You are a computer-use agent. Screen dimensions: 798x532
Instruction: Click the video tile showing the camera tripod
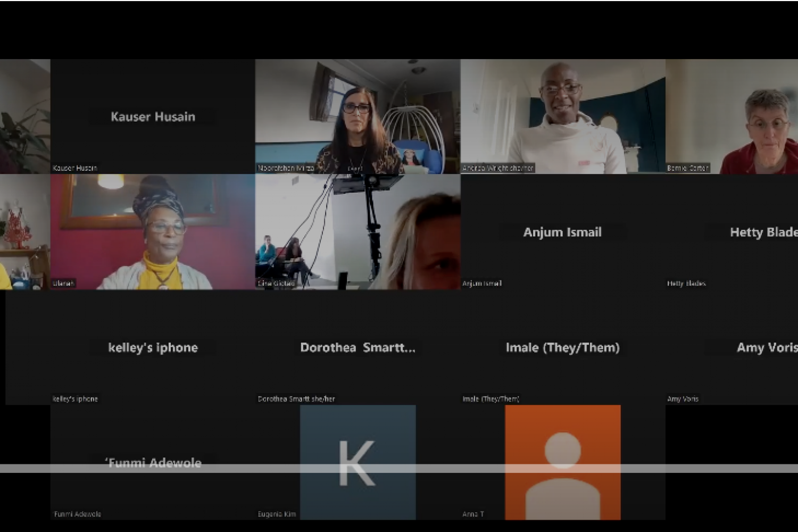(358, 232)
